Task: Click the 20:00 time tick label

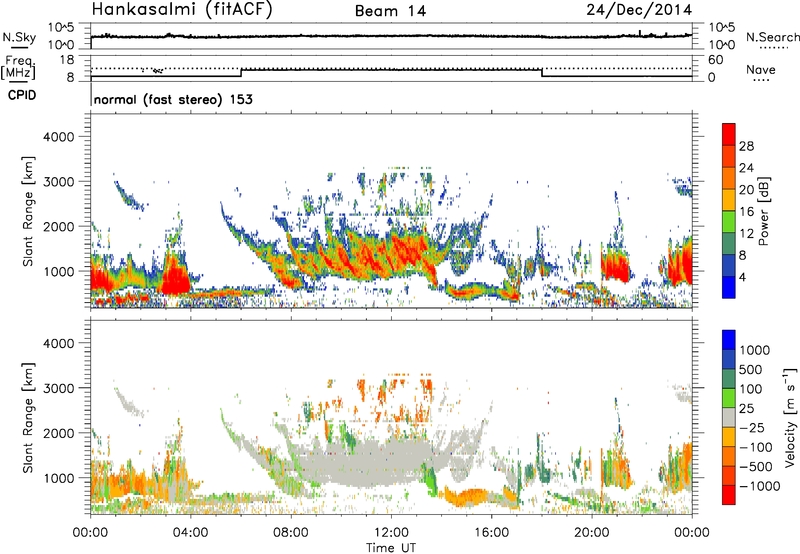Action: click(x=591, y=533)
